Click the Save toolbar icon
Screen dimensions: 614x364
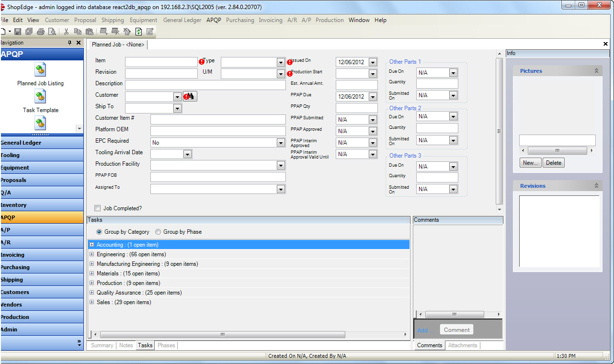(x=18, y=32)
